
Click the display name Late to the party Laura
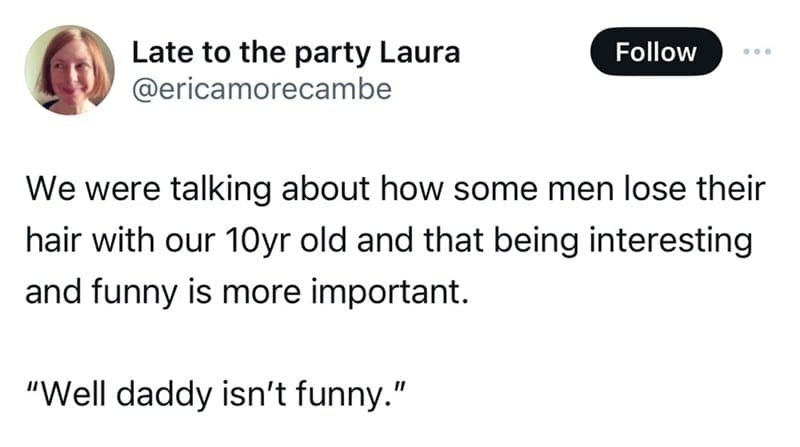point(296,52)
